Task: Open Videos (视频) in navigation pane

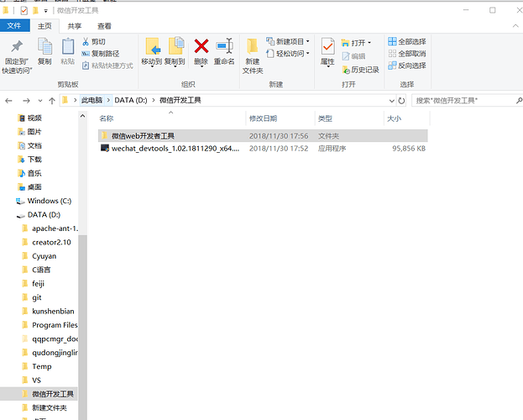Action: tap(29, 118)
